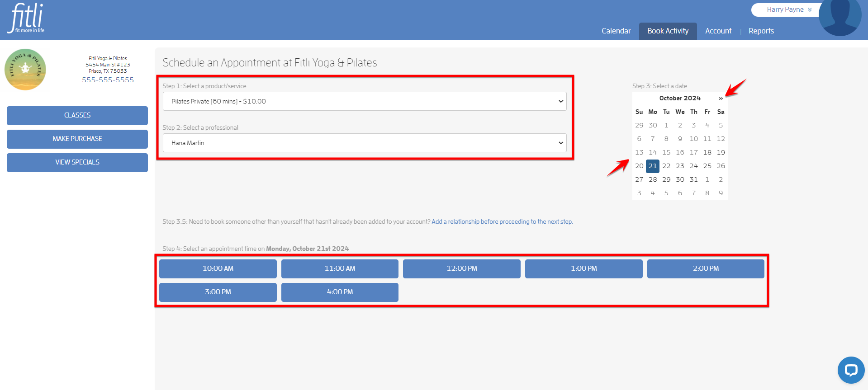
Task: Select October 14 in the calendar
Action: point(653,152)
